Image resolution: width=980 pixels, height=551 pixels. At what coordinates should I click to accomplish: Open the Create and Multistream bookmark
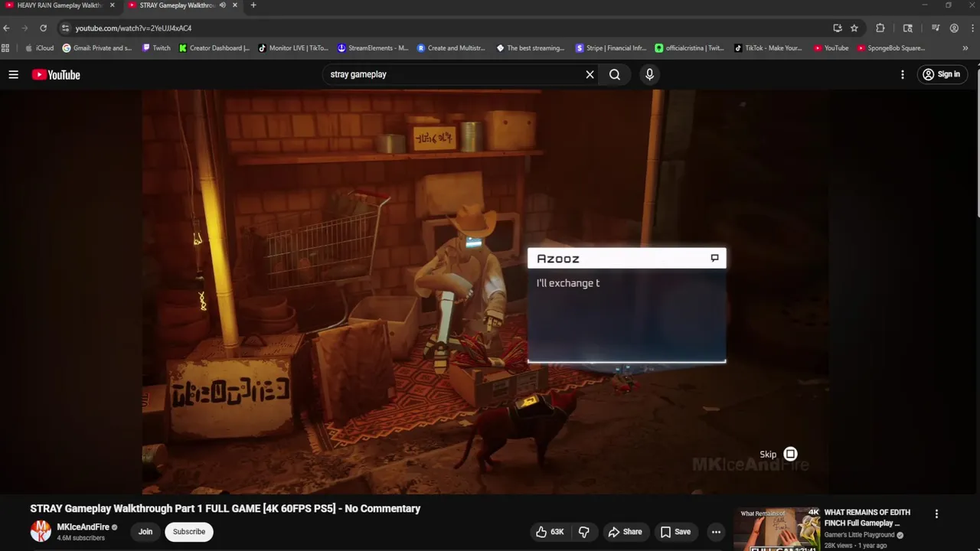click(x=452, y=48)
